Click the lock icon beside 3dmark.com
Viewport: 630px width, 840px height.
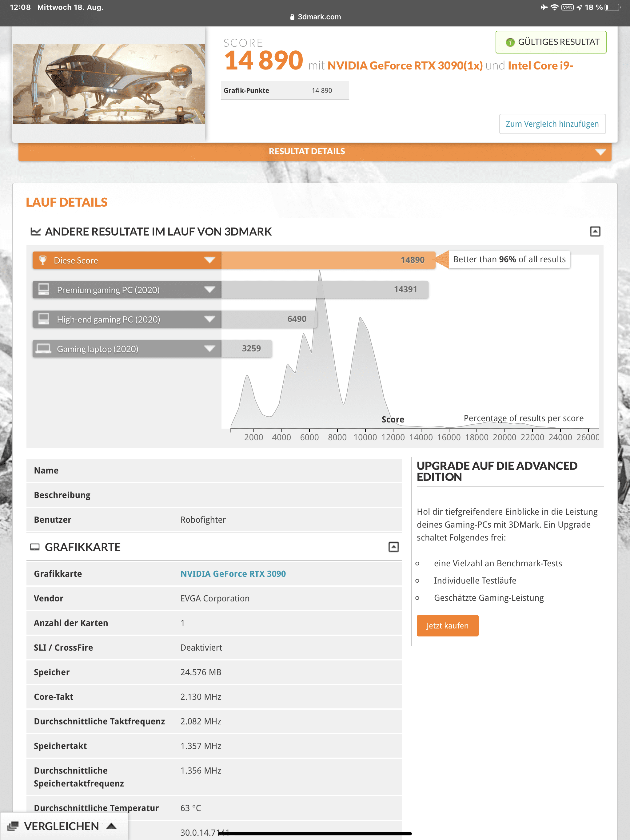[292, 17]
